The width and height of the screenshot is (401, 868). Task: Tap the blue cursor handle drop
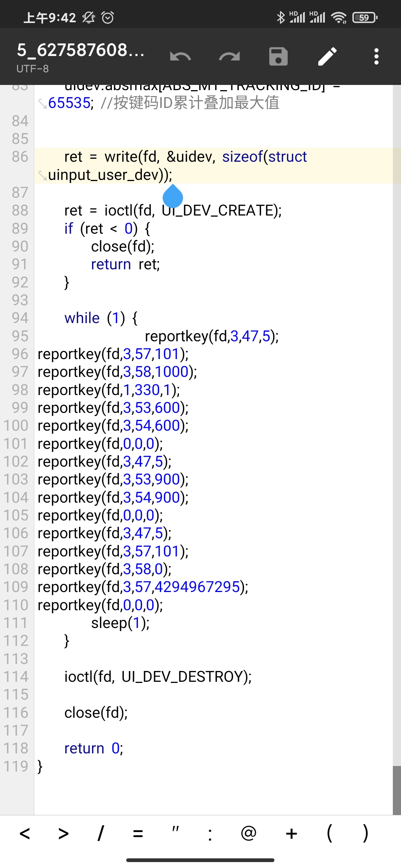click(173, 197)
